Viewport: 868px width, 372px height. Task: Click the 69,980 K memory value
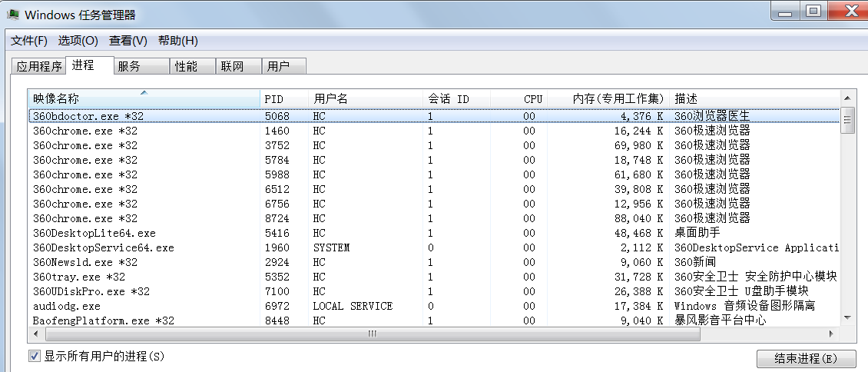point(638,145)
